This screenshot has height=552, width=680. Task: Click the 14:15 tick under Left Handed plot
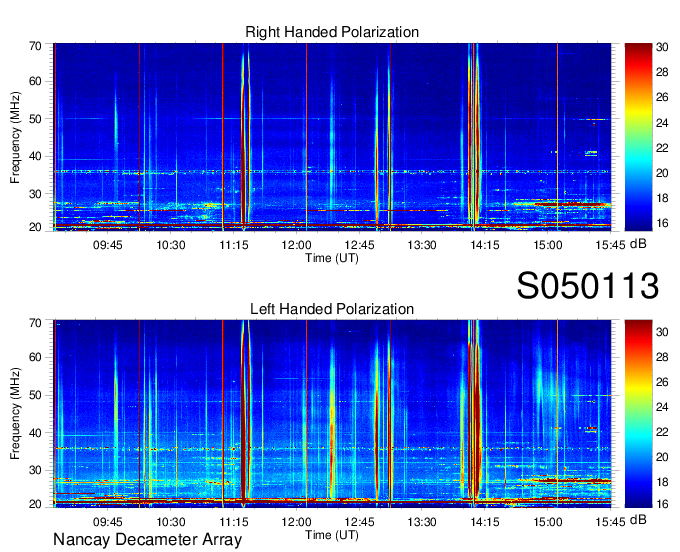485,522
